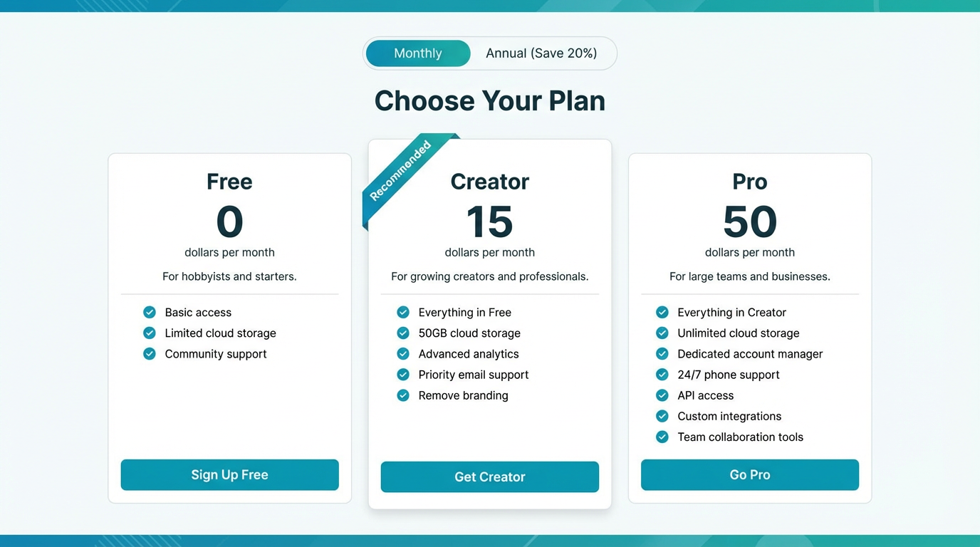Click the Get Creator button
Image resolution: width=980 pixels, height=547 pixels.
click(489, 476)
